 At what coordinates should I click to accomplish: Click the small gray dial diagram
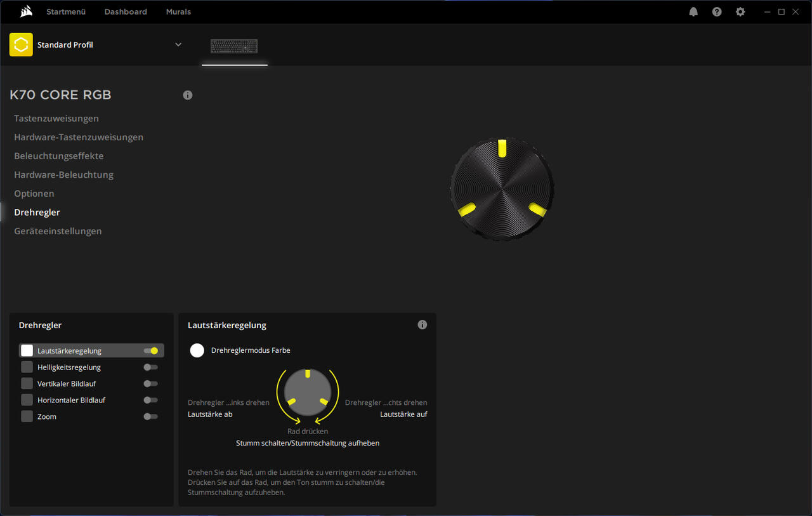(308, 392)
